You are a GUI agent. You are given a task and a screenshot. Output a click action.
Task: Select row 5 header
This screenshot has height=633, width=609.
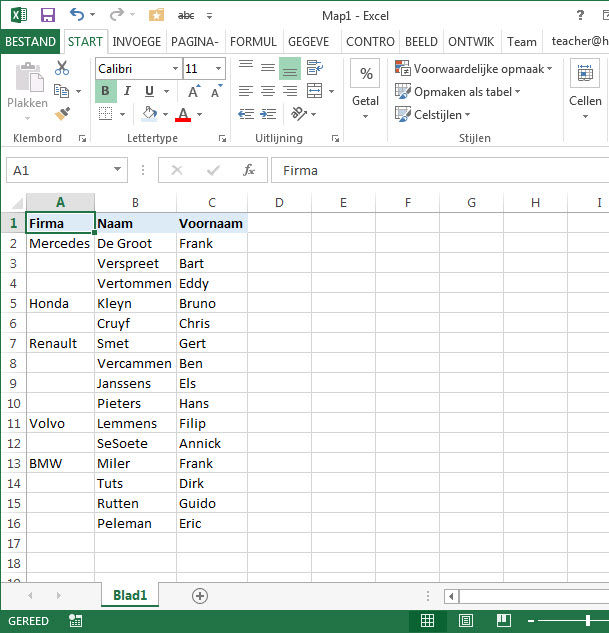click(x=13, y=303)
